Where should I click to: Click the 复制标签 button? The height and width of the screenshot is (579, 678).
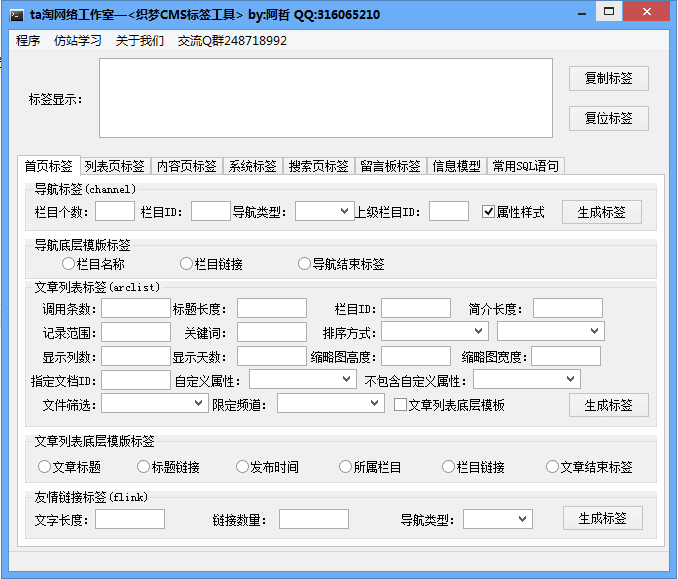click(x=608, y=78)
